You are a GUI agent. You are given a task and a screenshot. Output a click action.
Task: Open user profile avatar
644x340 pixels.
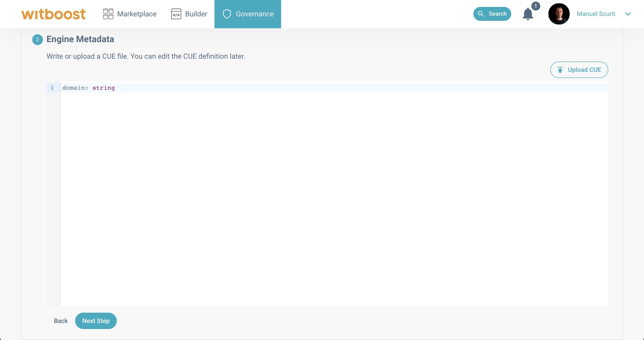pyautogui.click(x=559, y=14)
